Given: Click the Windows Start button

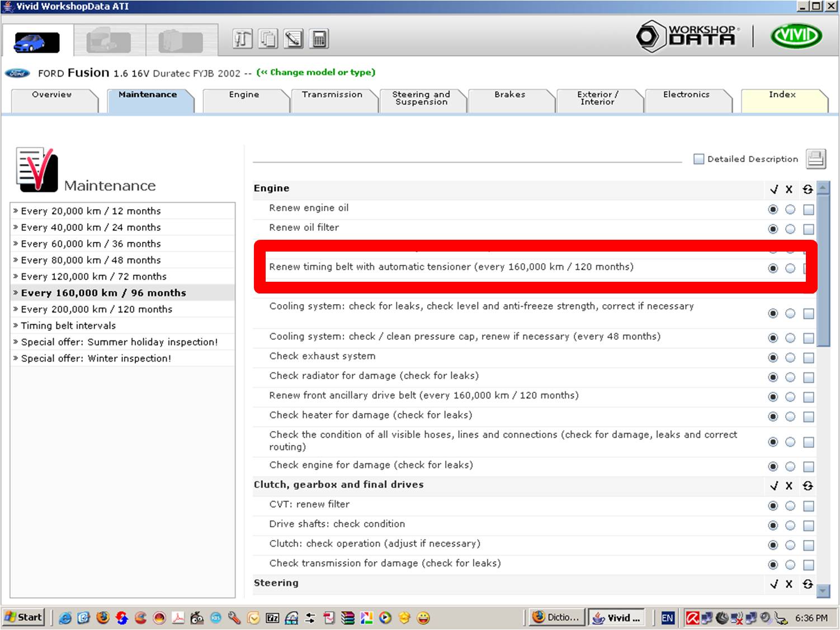Looking at the screenshot, I should click(23, 617).
